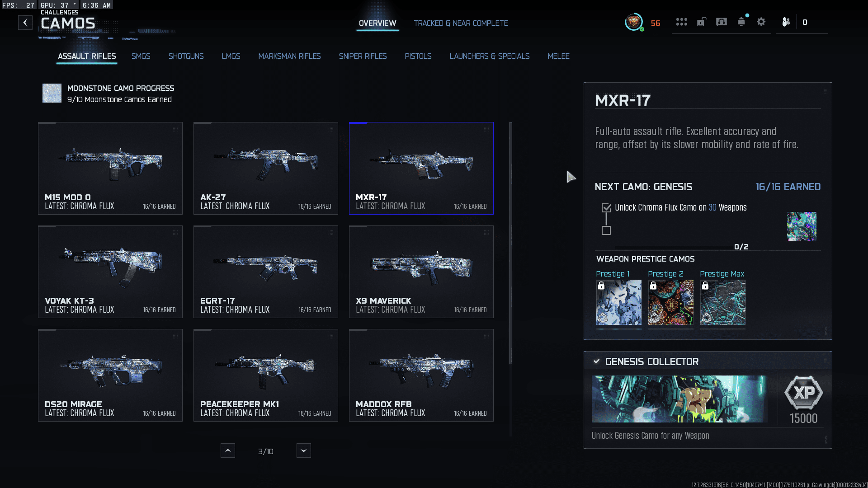This screenshot has width=868, height=488.
Task: Open the notifications bell
Action: 741,22
